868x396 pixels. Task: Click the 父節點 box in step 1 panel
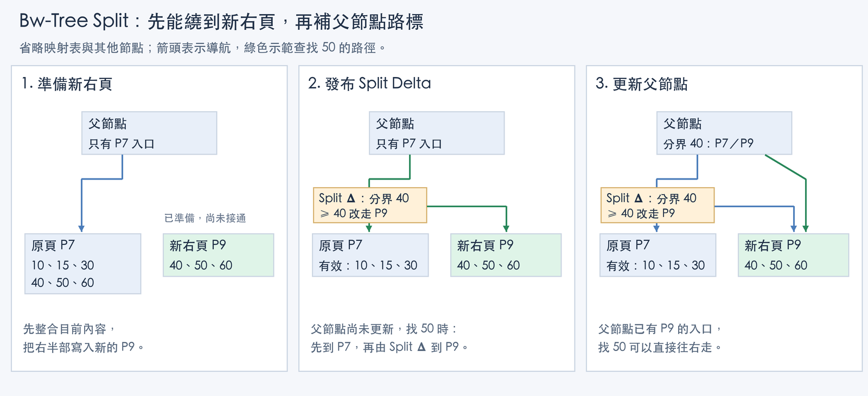coord(149,133)
